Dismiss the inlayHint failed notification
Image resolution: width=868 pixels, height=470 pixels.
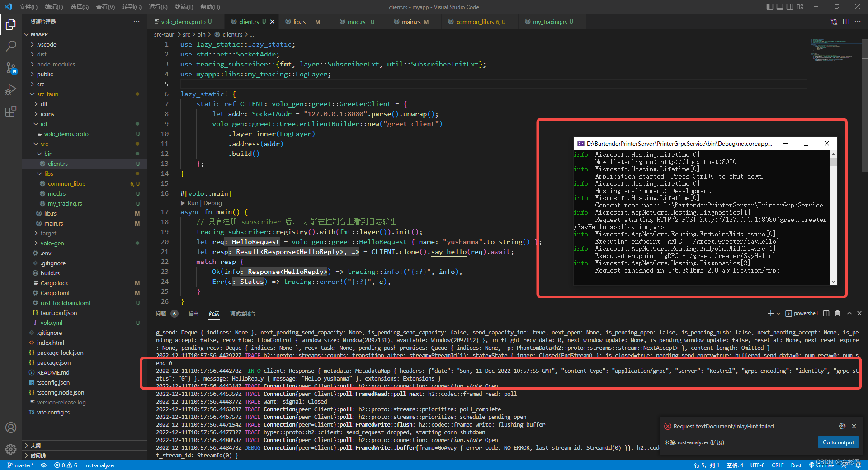[854, 426]
